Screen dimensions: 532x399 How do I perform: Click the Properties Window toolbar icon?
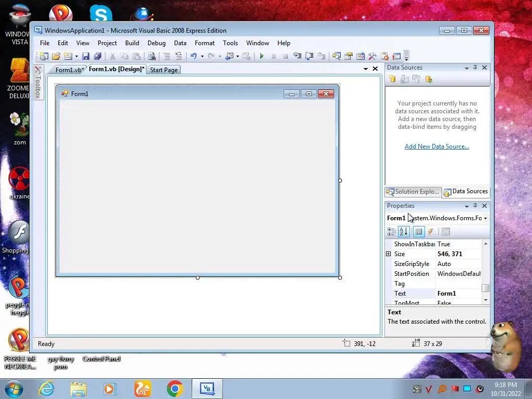coord(349,56)
